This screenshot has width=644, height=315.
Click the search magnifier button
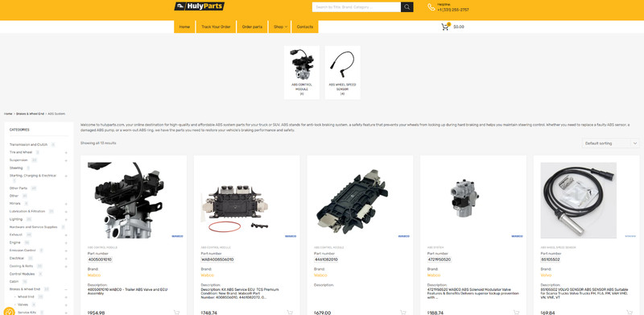pos(407,7)
